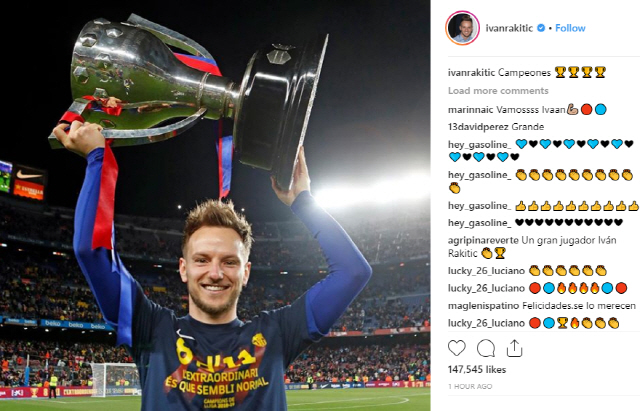Open lucky_26_luciano profile on last comment
Screen dimensions: 640x411
click(486, 323)
